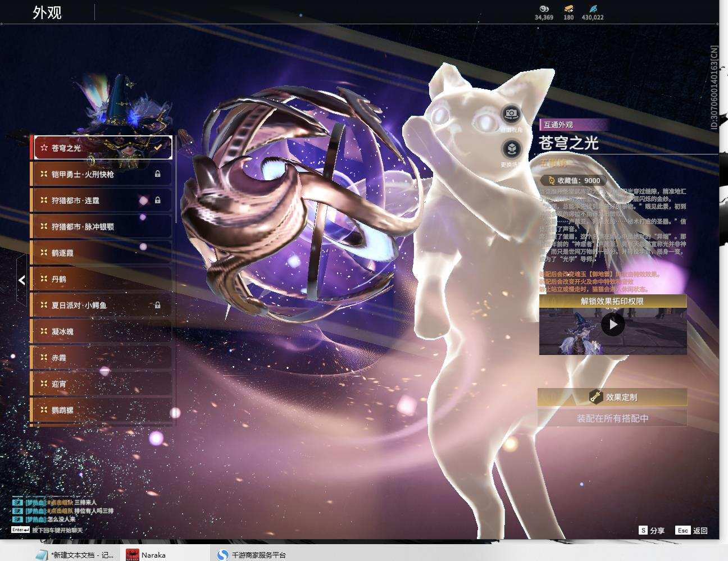The height and width of the screenshot is (561, 728).
Task: Click the cube swap-model icon
Action: click(x=511, y=149)
